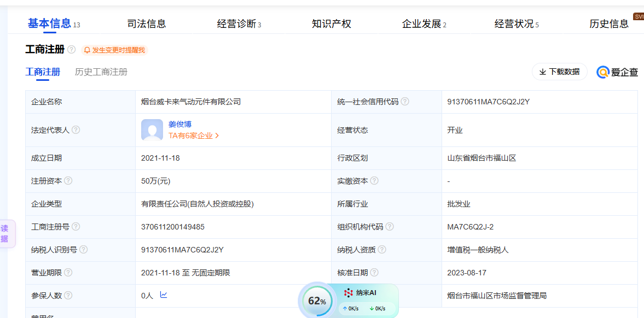Open the 参保人数 trend chart icon
The image size is (644, 318).
click(x=164, y=295)
